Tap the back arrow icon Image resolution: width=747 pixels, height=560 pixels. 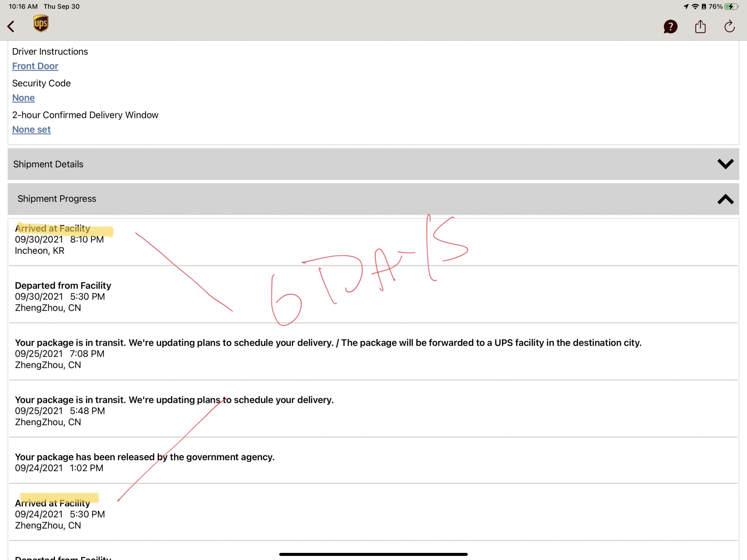[x=11, y=27]
